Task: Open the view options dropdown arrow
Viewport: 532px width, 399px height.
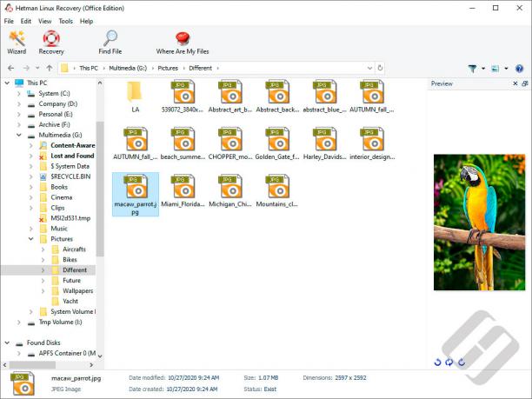Action: pyautogui.click(x=506, y=69)
